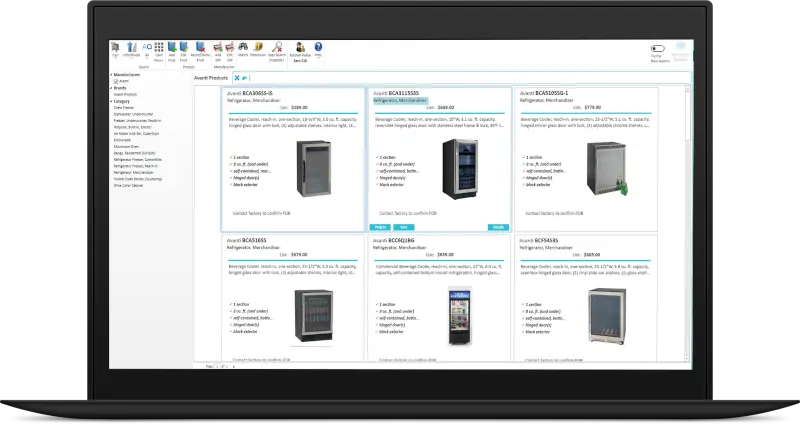Open the BCA3115S3S product thumbnail
Screen dimensions: 800x424
pos(460,168)
